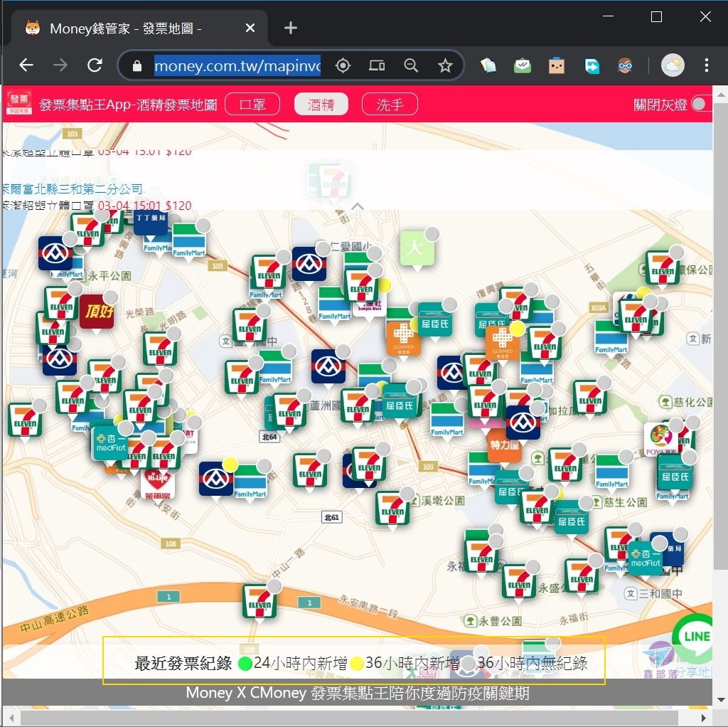Open the device toggle icon in address bar
This screenshot has height=727, width=728.
377,65
